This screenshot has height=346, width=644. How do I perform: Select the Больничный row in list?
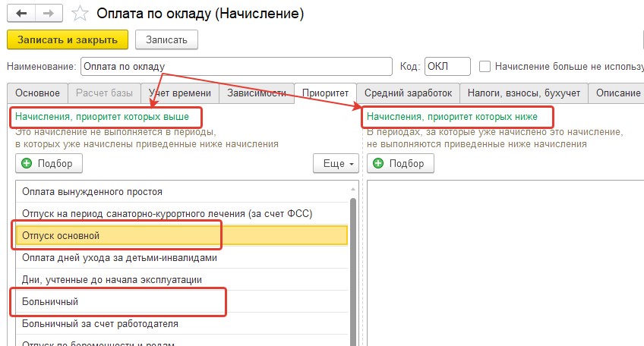coord(182,302)
